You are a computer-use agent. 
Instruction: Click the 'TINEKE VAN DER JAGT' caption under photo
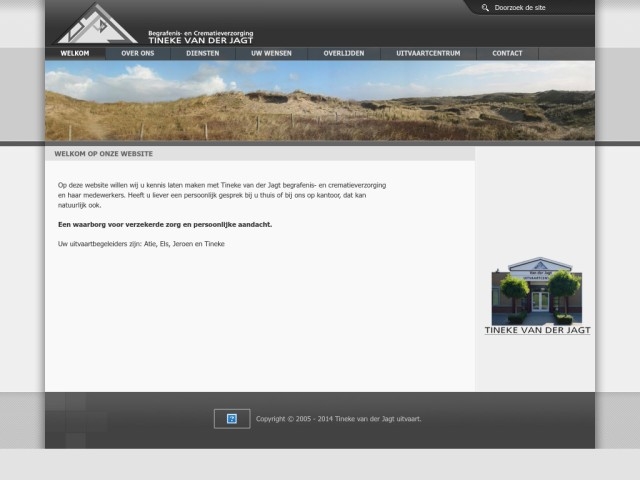(x=537, y=330)
